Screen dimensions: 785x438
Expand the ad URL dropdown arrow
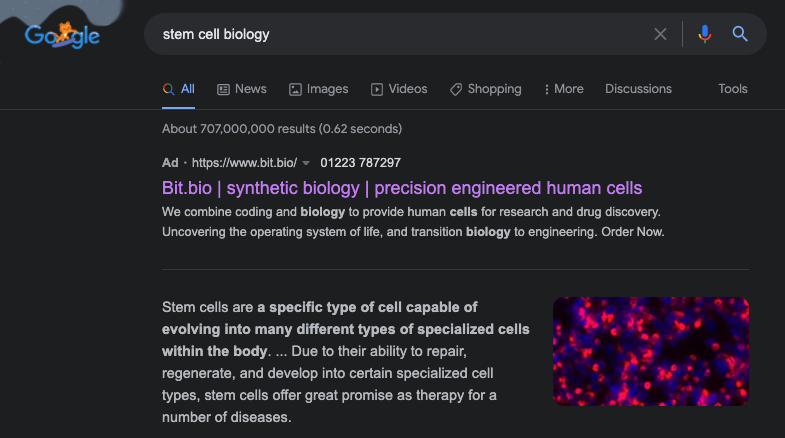tap(306, 163)
